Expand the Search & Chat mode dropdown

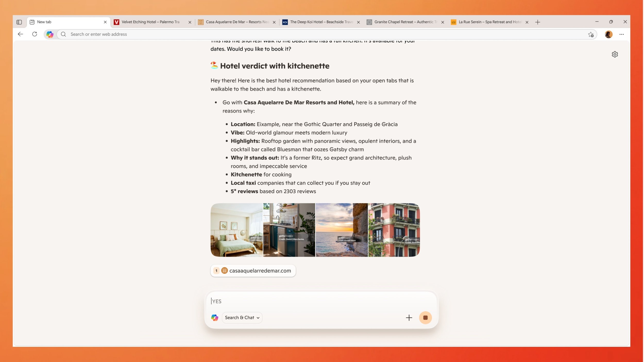[242, 317]
